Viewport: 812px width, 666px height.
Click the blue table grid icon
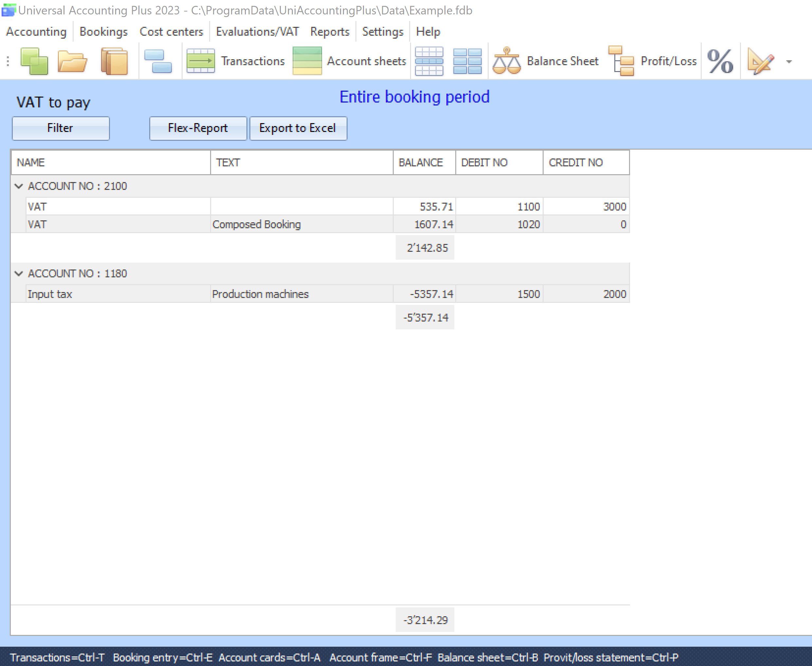pos(429,61)
